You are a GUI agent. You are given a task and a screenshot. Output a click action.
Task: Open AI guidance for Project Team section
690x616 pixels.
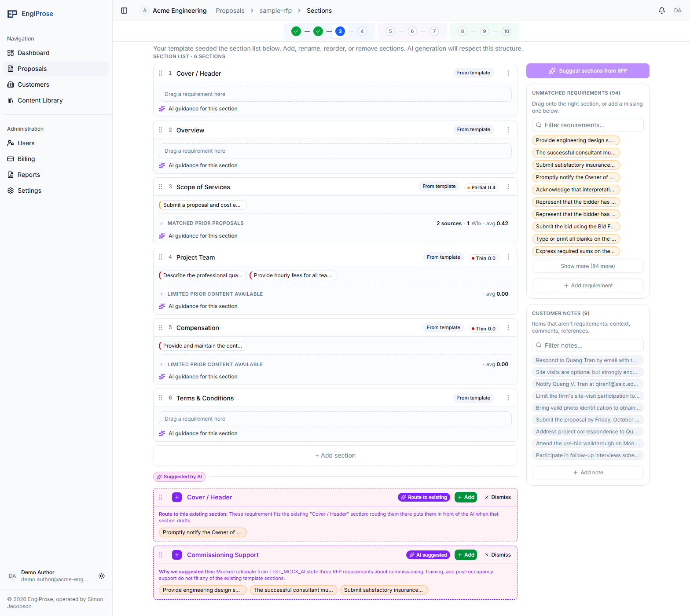198,306
